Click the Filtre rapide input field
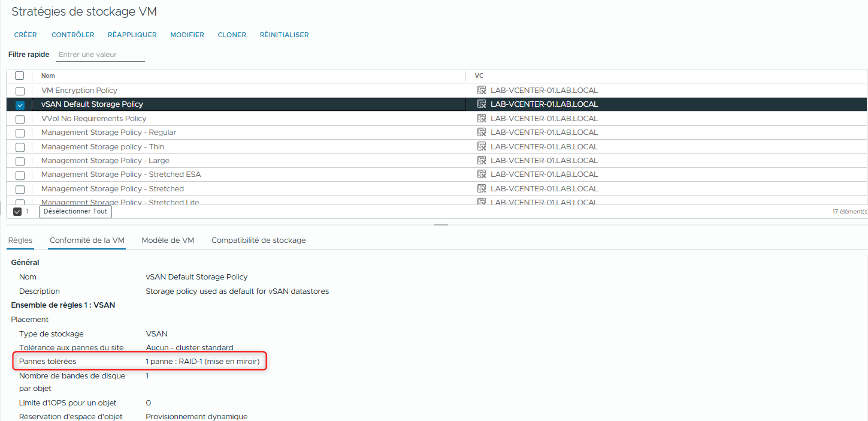Image resolution: width=868 pixels, height=421 pixels. coord(99,54)
